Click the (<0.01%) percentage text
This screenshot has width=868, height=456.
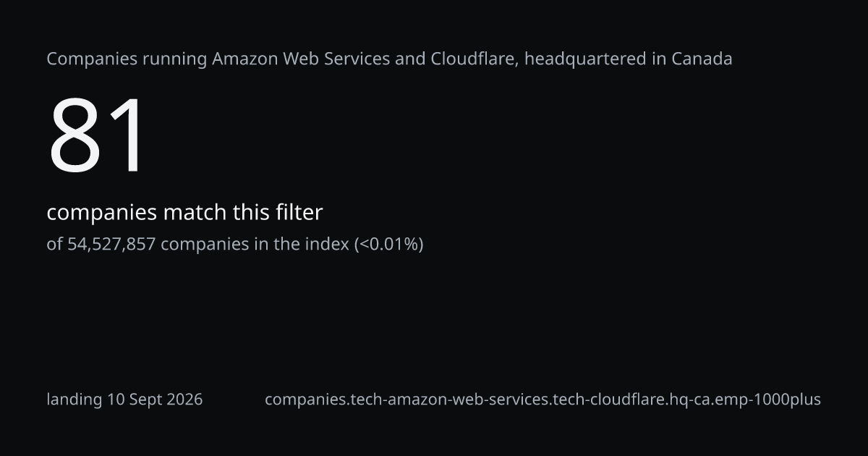click(388, 245)
